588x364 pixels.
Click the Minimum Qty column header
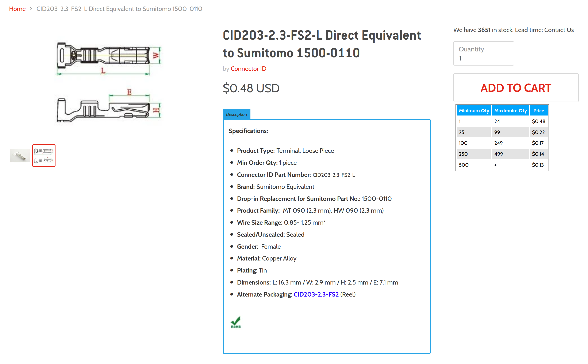click(x=474, y=111)
